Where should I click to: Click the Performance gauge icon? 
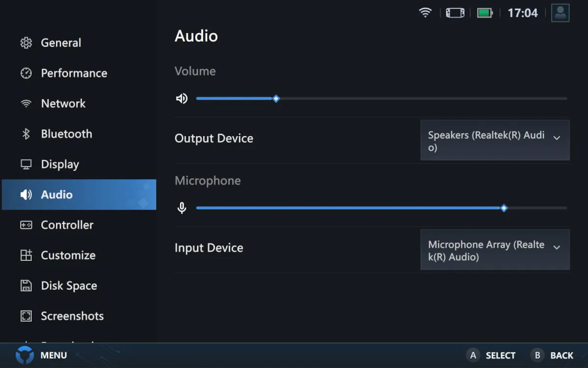[26, 73]
